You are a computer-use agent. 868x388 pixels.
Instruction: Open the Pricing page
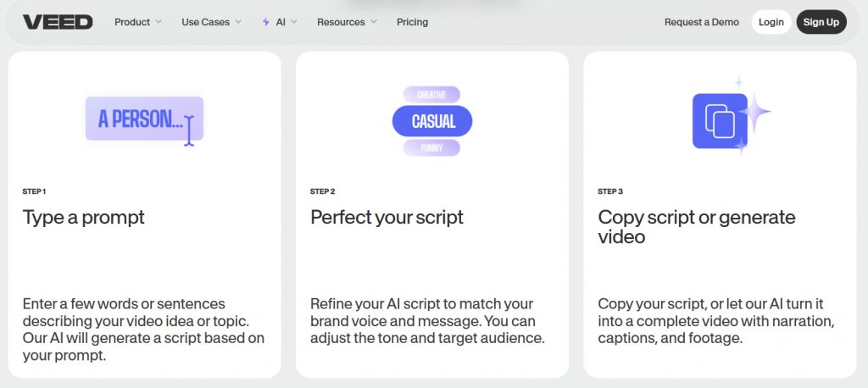(x=413, y=22)
